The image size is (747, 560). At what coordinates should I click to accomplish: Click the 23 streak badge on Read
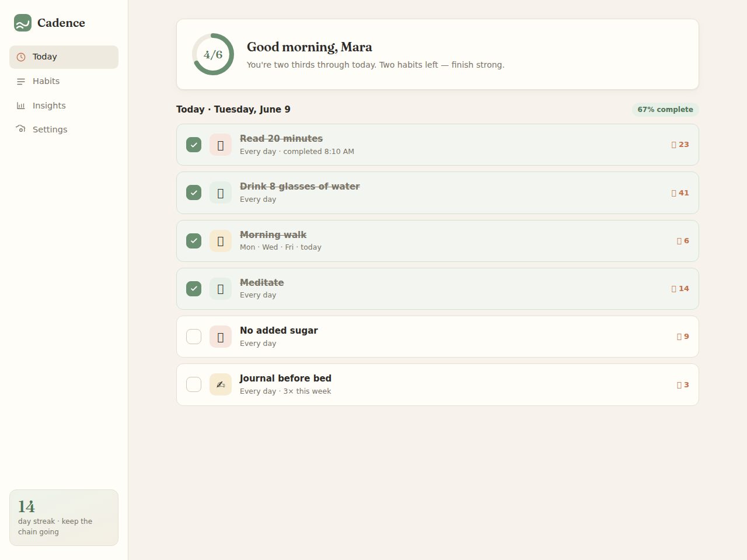coord(680,145)
